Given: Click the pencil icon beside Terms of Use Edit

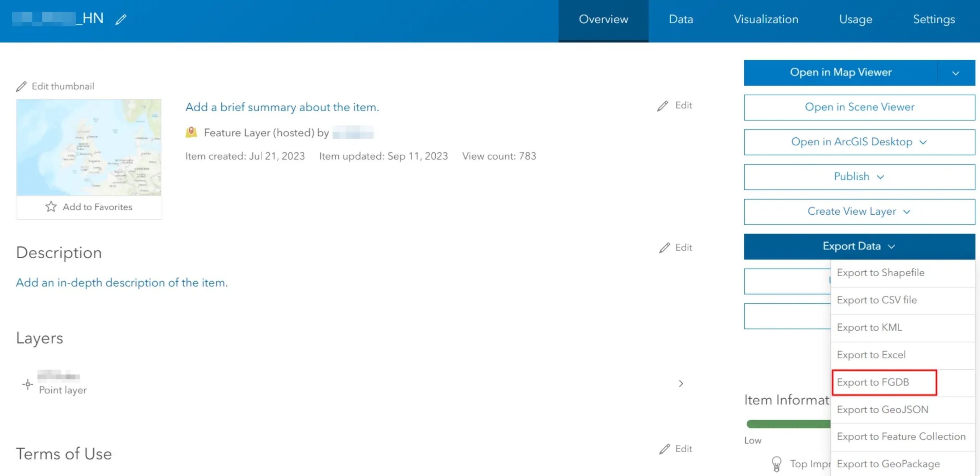Looking at the screenshot, I should 665,449.
